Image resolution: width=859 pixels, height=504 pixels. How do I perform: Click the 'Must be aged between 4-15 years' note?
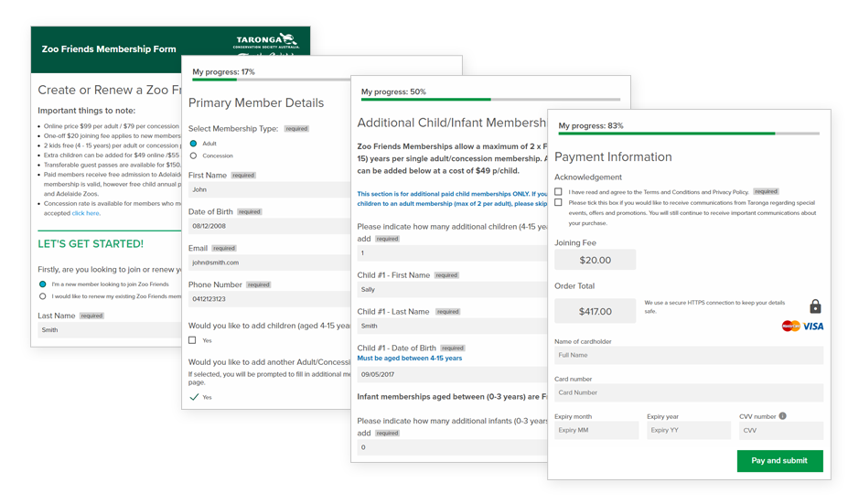(x=409, y=359)
